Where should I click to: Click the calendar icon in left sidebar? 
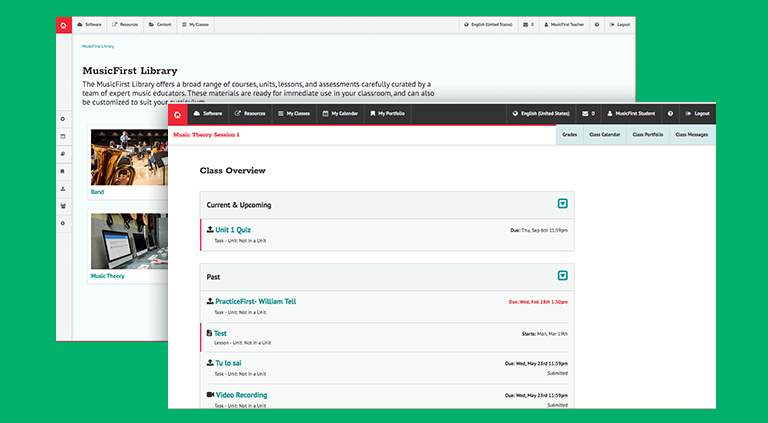pyautogui.click(x=63, y=136)
